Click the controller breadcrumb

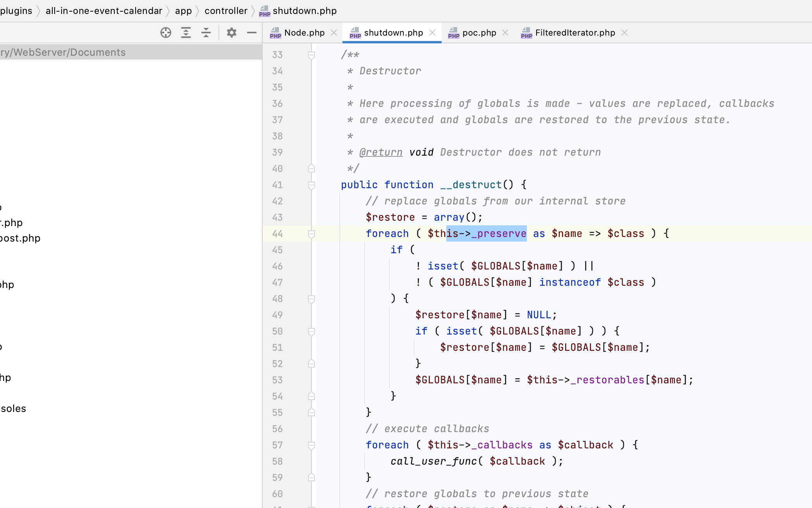click(x=226, y=11)
